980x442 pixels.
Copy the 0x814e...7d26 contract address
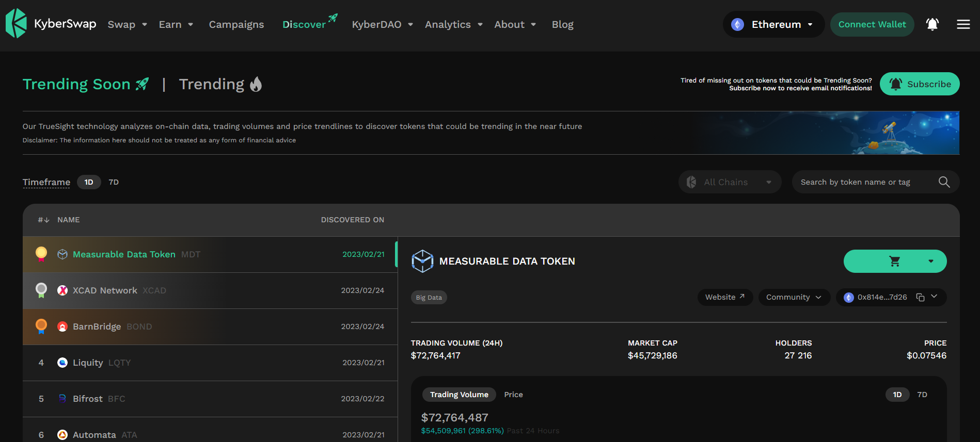click(x=920, y=297)
